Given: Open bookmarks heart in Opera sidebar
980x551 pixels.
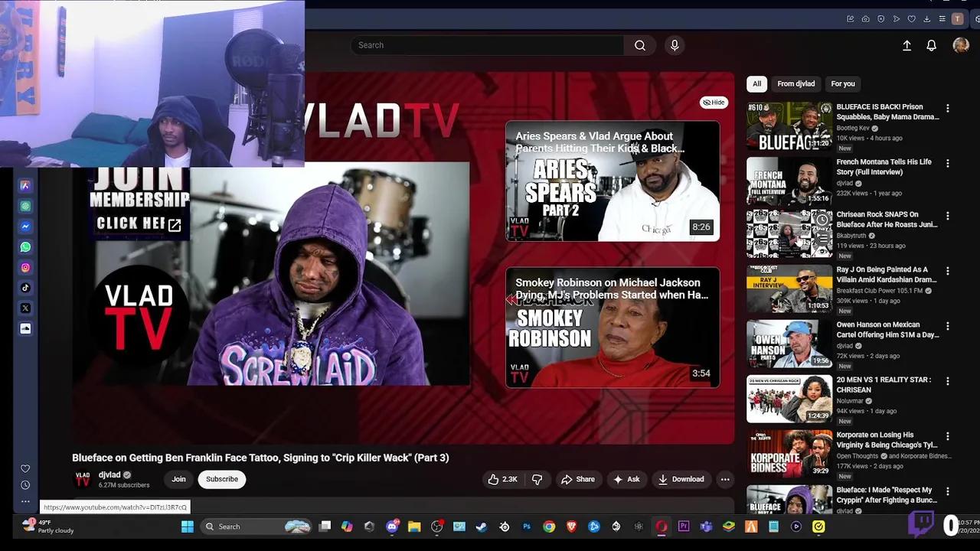Looking at the screenshot, I should coord(25,468).
